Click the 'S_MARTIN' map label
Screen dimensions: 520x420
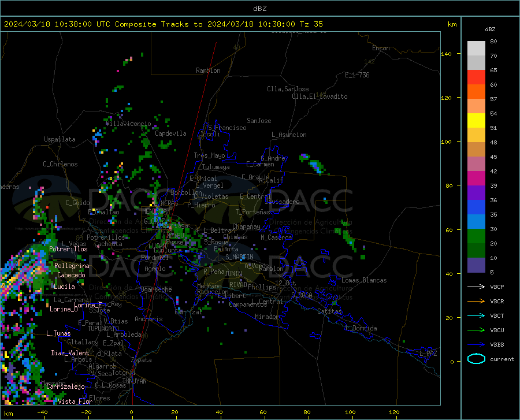click(239, 257)
